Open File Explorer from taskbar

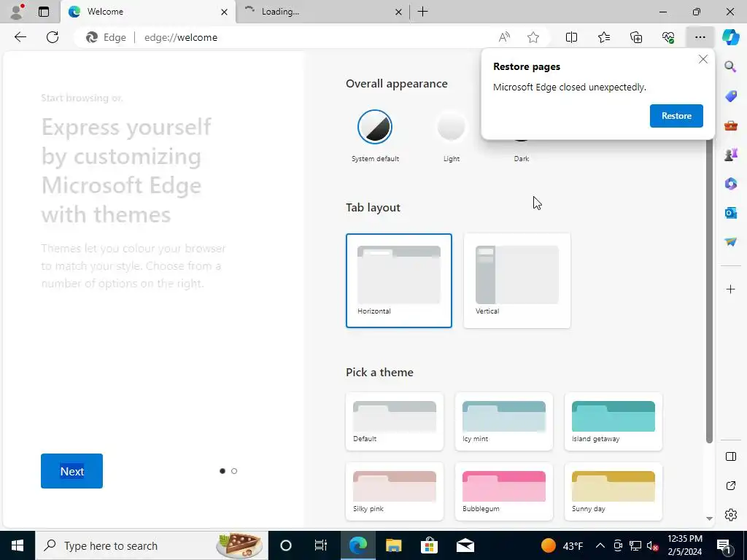pyautogui.click(x=393, y=545)
